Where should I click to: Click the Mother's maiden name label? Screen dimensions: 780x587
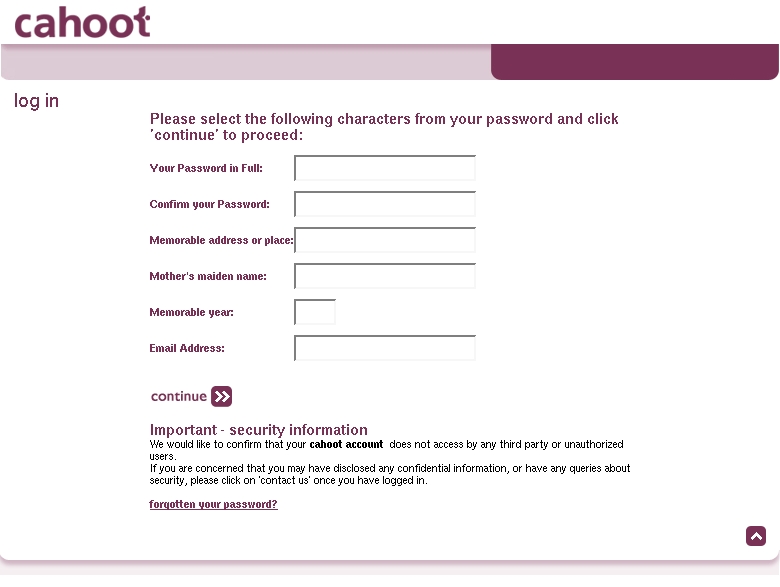(208, 276)
